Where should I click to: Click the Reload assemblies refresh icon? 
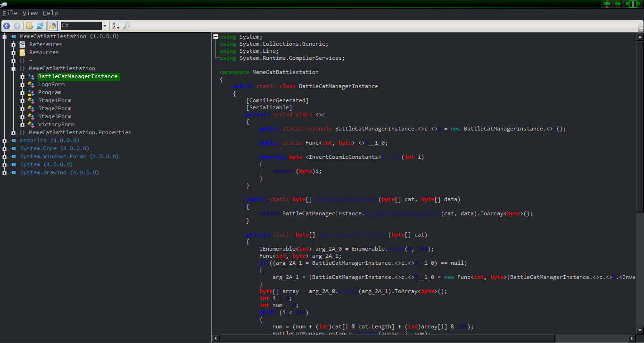pos(40,26)
